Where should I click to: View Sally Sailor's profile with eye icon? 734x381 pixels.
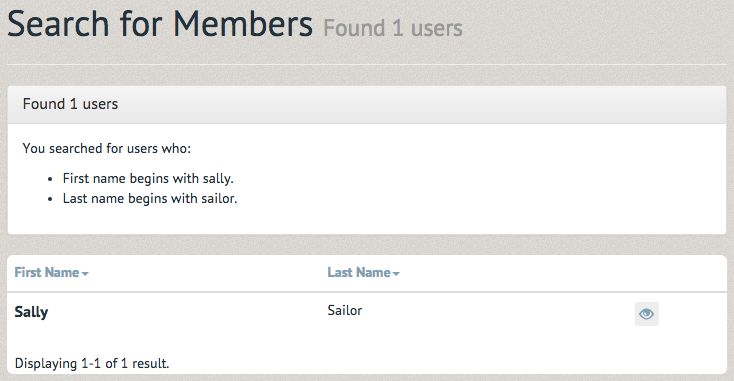(646, 314)
